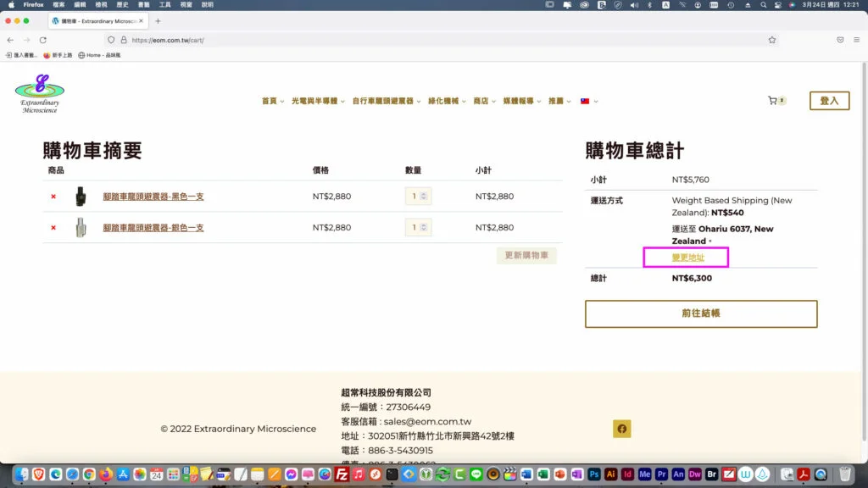Viewport: 868px width, 488px height.
Task: Bookmark this page with the star icon
Action: pos(771,40)
